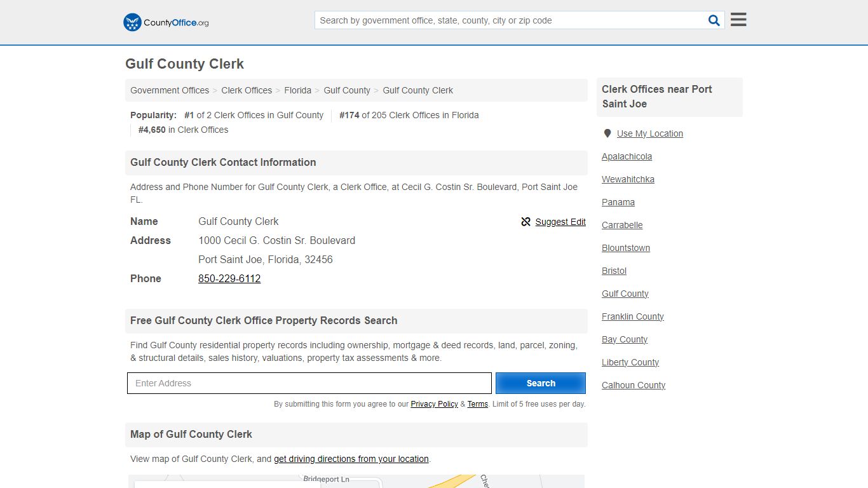Open Apalachicola clerk offices link

tap(627, 156)
